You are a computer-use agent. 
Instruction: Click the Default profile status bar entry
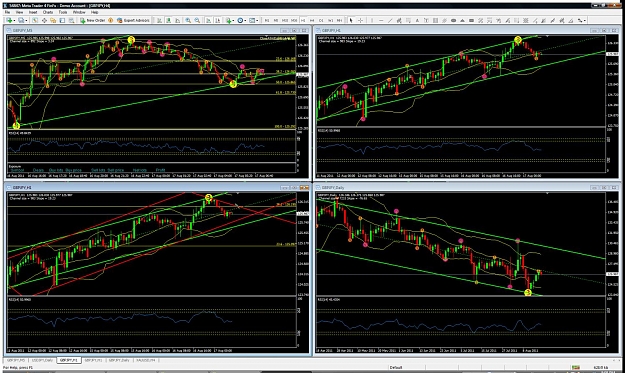[395, 367]
